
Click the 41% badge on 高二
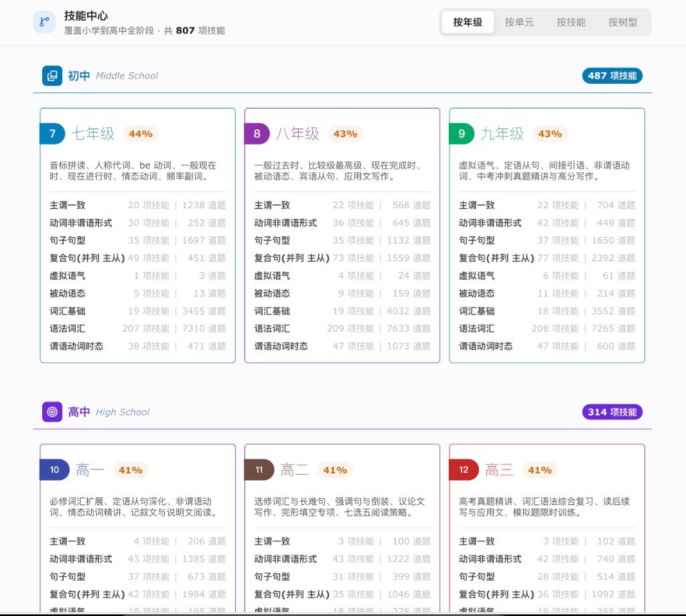335,470
